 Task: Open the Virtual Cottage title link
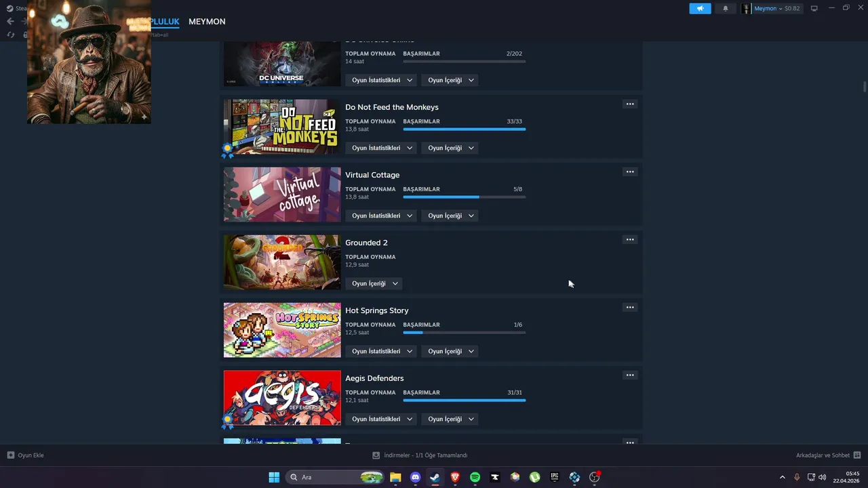tap(372, 175)
